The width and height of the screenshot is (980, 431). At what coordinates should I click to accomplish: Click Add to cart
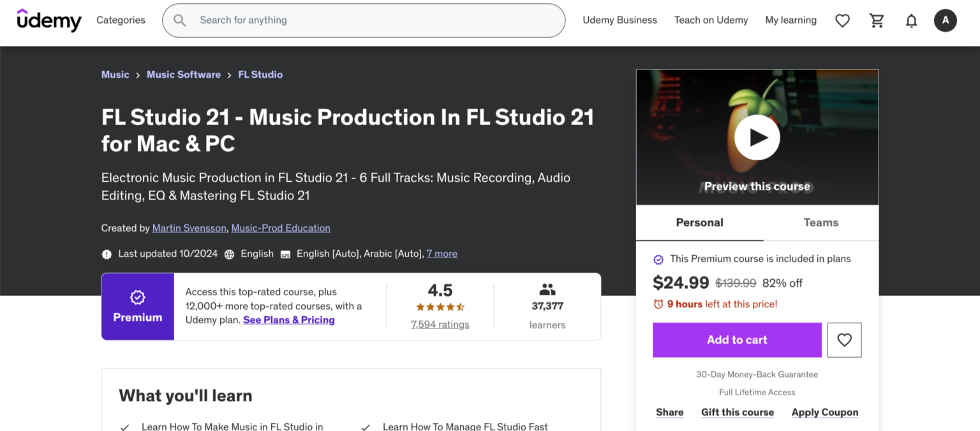pos(736,340)
